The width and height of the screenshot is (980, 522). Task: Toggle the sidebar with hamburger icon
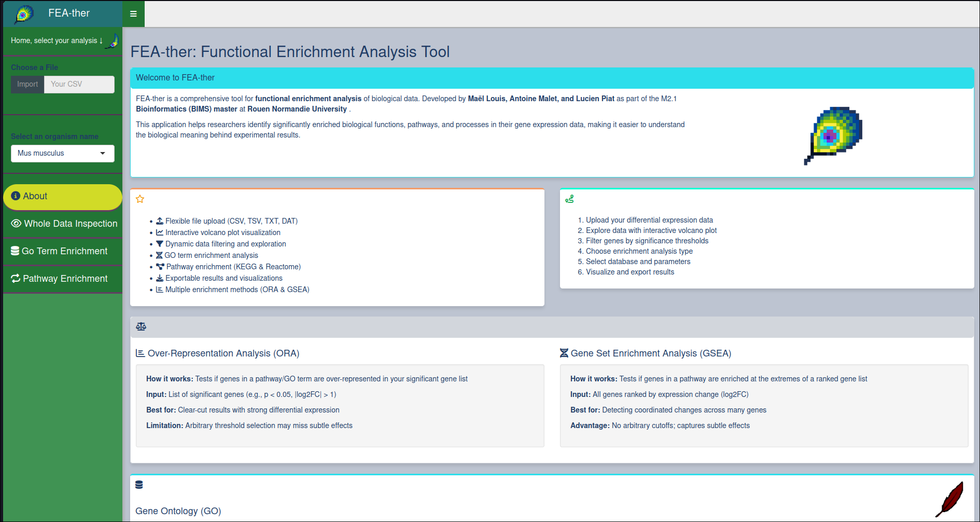click(133, 14)
